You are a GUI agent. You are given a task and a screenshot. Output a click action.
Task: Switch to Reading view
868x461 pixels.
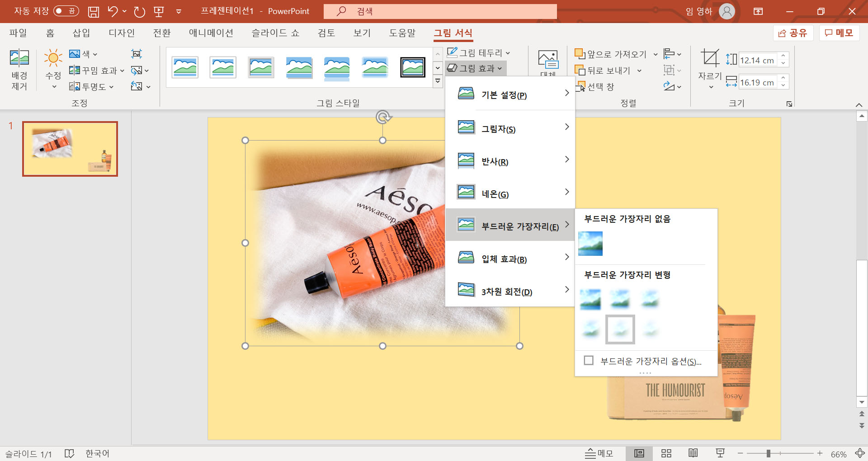pos(693,453)
